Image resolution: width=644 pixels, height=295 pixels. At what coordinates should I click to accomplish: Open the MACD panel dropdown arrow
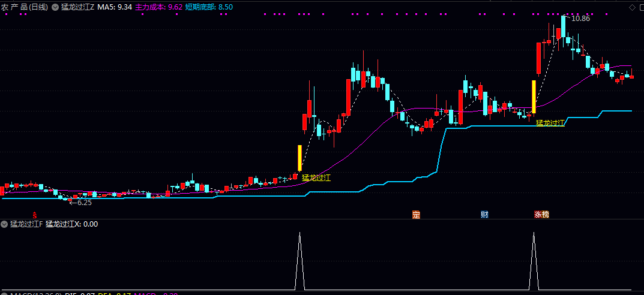tap(5, 294)
